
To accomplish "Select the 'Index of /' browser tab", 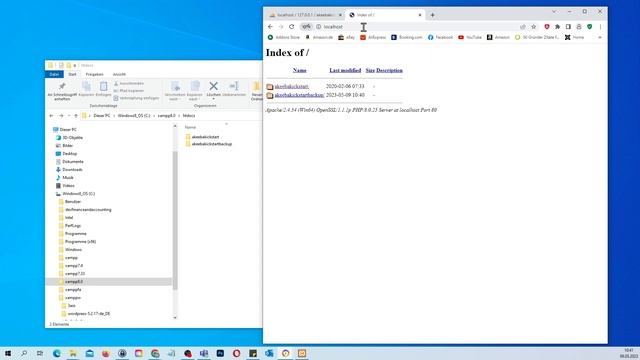I will click(385, 15).
